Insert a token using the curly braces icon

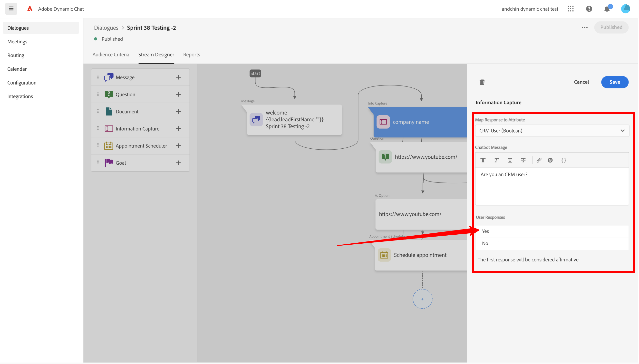(563, 160)
